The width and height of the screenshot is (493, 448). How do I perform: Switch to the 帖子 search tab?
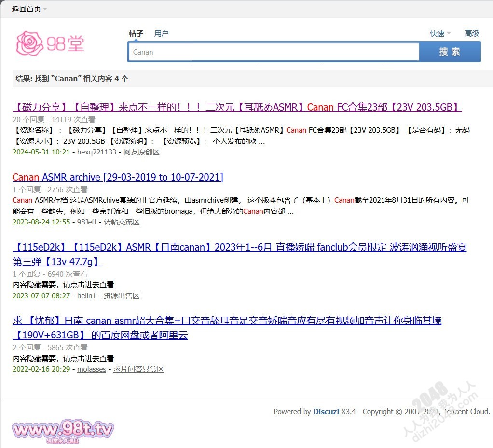click(136, 33)
